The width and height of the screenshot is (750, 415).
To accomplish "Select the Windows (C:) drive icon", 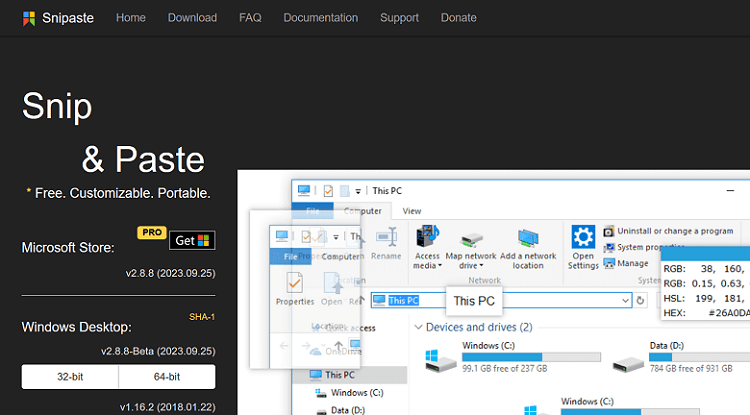I will (441, 361).
